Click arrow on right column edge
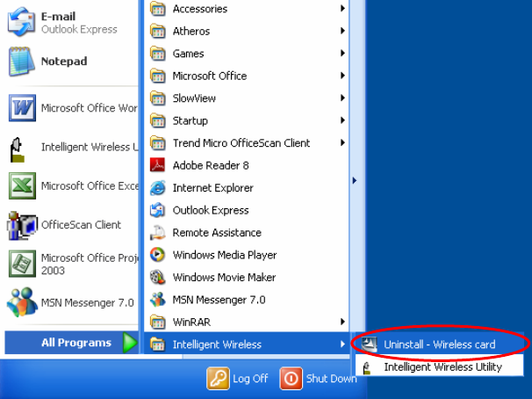The height and width of the screenshot is (399, 532). click(355, 180)
